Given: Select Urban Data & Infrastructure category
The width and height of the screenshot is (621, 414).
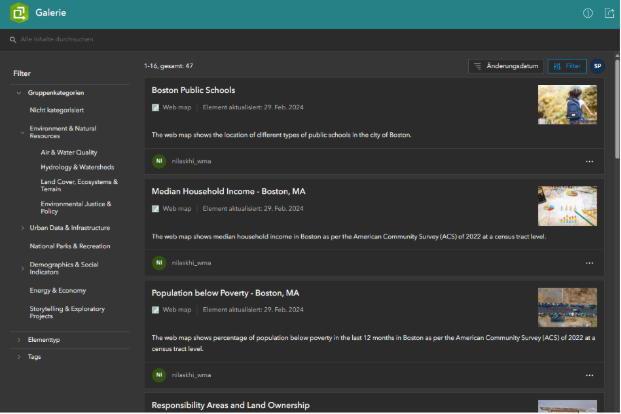Looking at the screenshot, I should [70, 228].
